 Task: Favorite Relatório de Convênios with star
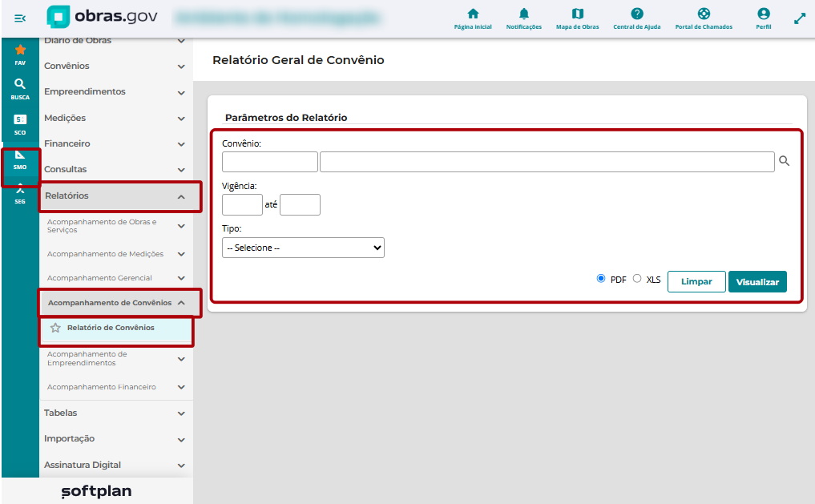[55, 328]
